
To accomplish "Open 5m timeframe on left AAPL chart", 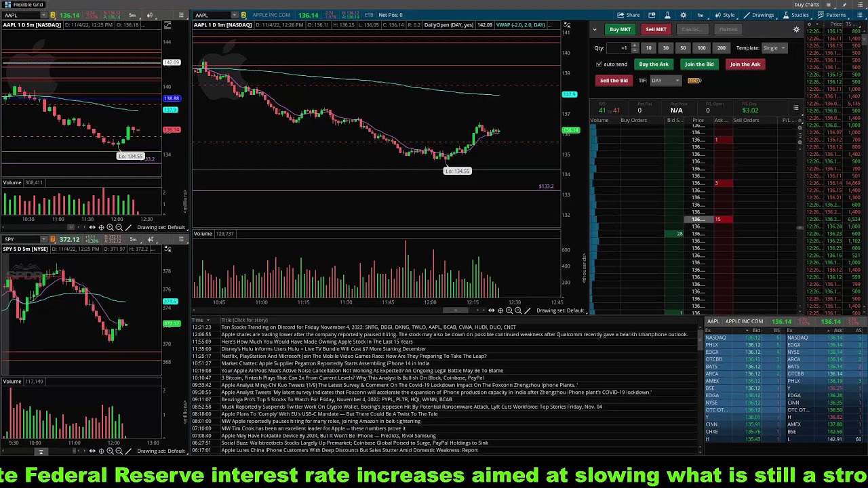I will click(x=132, y=15).
